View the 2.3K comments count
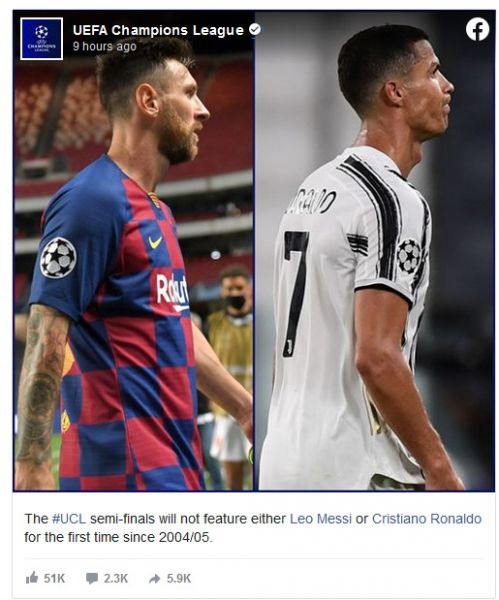Image resolution: width=499 pixels, height=600 pixels. pos(116,578)
